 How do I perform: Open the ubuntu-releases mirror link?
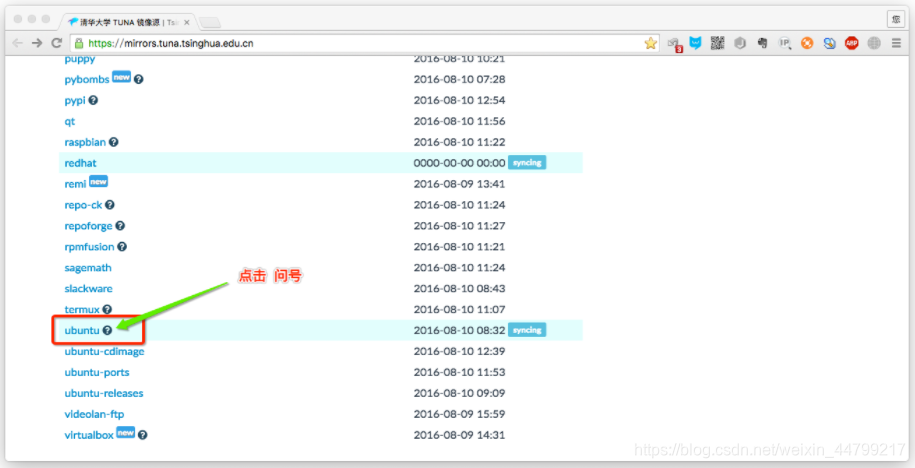pyautogui.click(x=104, y=393)
